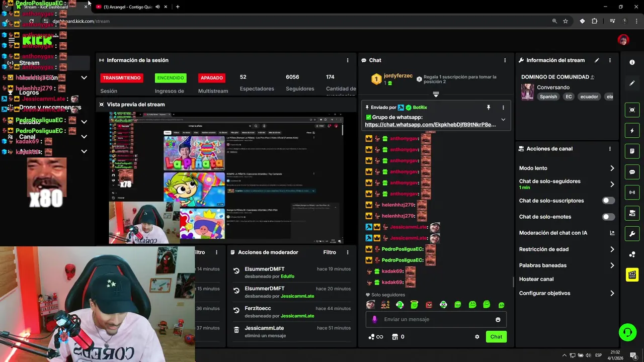This screenshot has height=362, width=644.
Task: Open Moderación del chat con IA external link icon
Action: coord(612,233)
